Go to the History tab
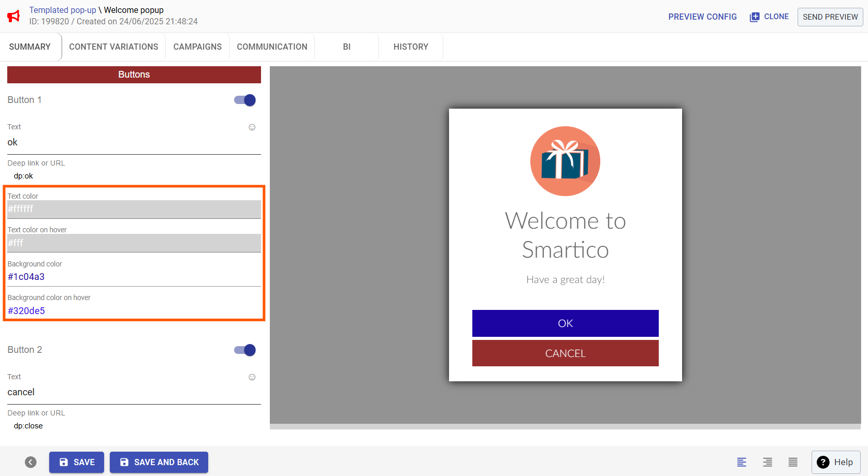868x476 pixels. tap(411, 47)
